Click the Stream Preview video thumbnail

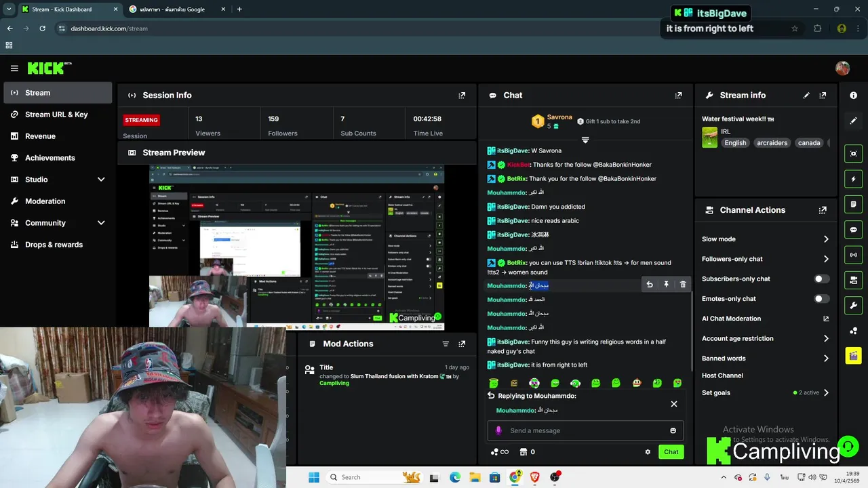tap(297, 246)
